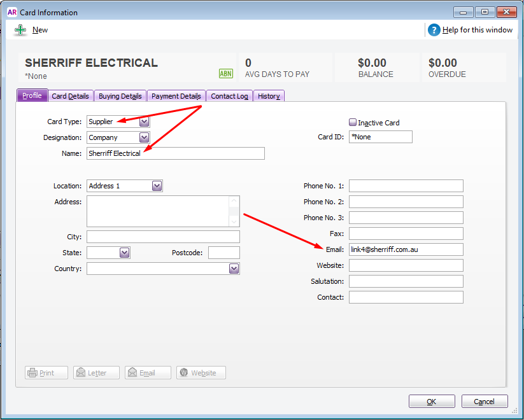This screenshot has width=524, height=420.
Task: Click the AR application icon in title bar
Action: point(12,12)
